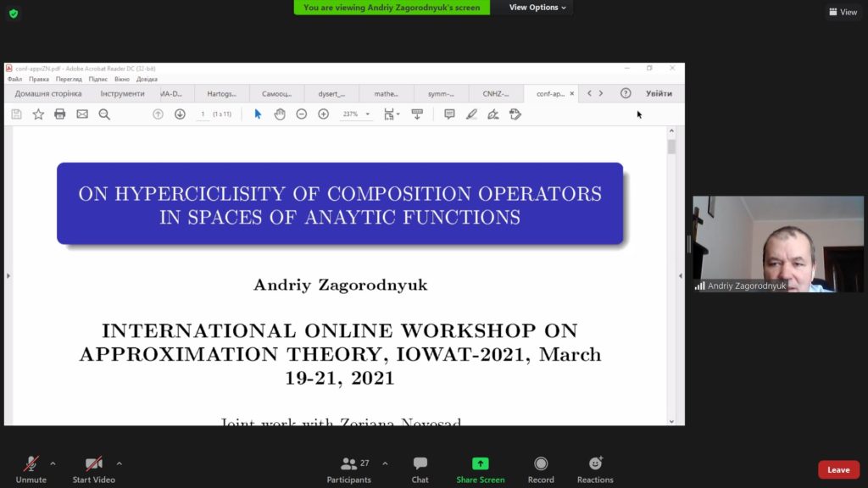Toggle the Record button
Viewport: 868px width, 488px height.
coord(541,469)
